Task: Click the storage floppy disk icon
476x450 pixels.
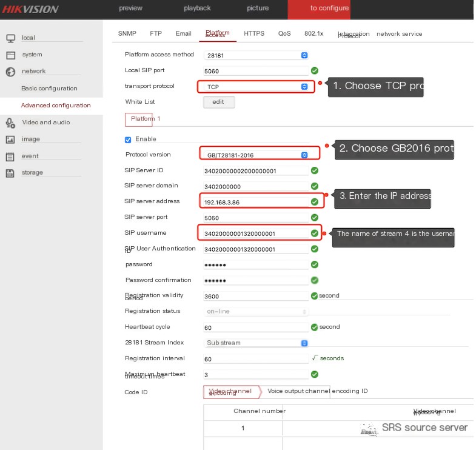Action: pos(10,173)
